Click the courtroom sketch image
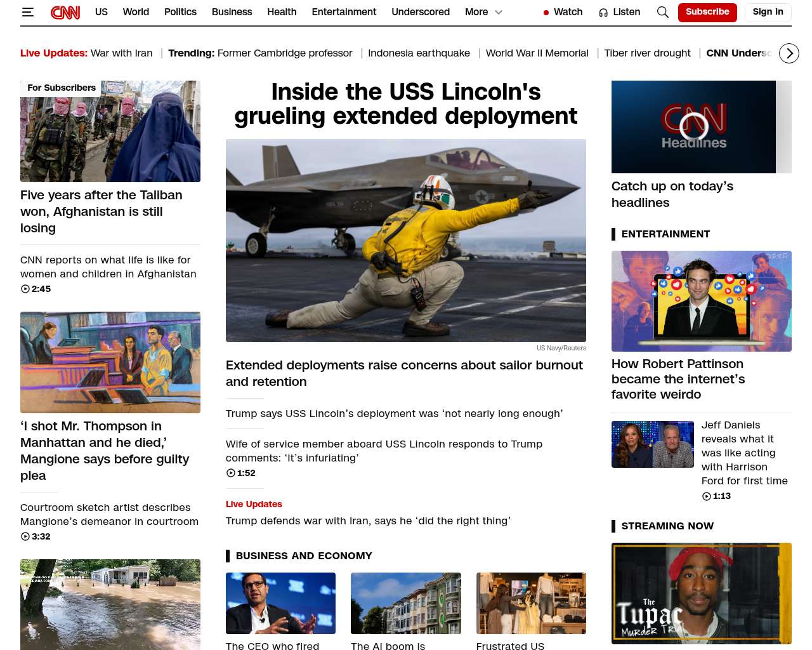 tap(110, 362)
